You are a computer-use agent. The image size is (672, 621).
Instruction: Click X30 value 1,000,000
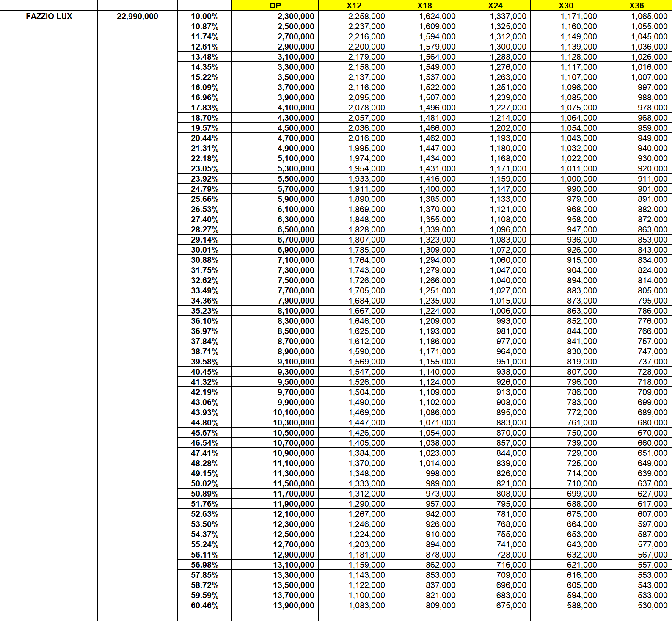click(x=566, y=179)
